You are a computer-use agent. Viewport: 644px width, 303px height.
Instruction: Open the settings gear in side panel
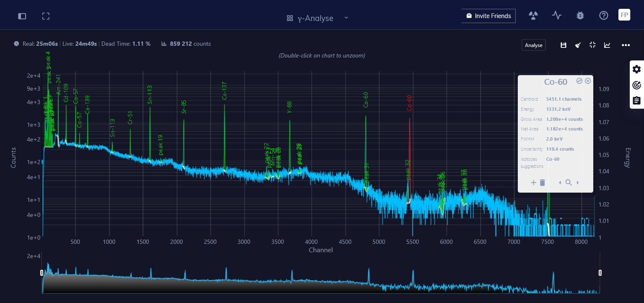pyautogui.click(x=637, y=70)
